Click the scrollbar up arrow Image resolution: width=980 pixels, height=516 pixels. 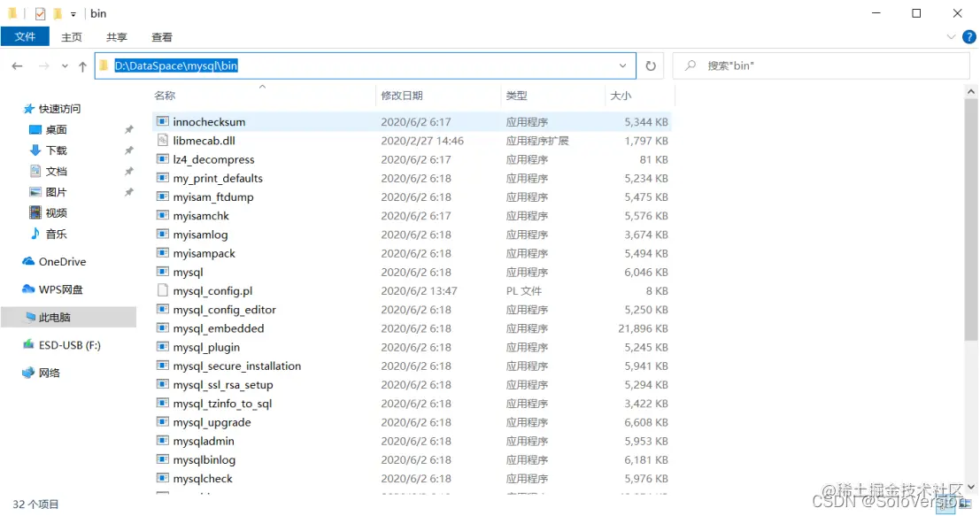click(x=970, y=92)
